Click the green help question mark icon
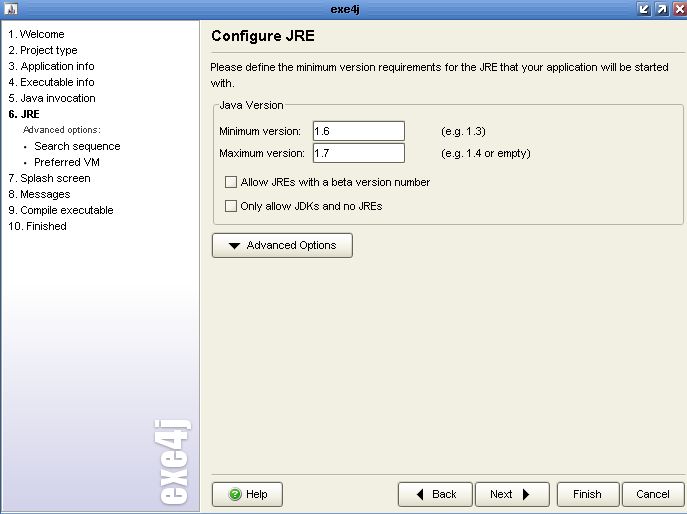Viewport: 687px width, 514px height. pyautogui.click(x=235, y=494)
